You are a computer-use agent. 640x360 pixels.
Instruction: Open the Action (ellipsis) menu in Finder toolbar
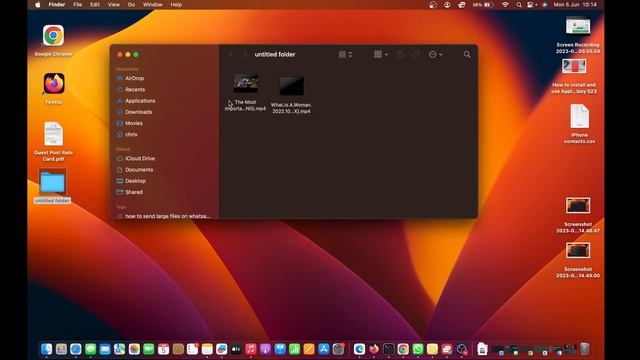point(435,54)
